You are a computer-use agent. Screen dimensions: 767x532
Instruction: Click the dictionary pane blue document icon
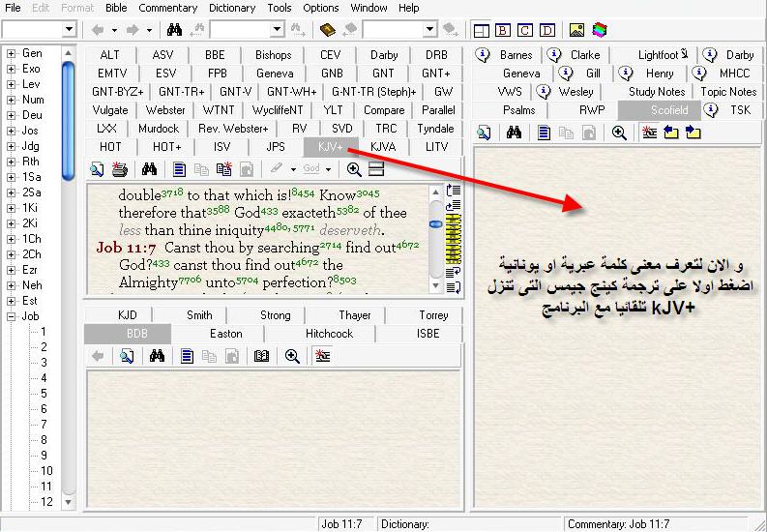187,356
